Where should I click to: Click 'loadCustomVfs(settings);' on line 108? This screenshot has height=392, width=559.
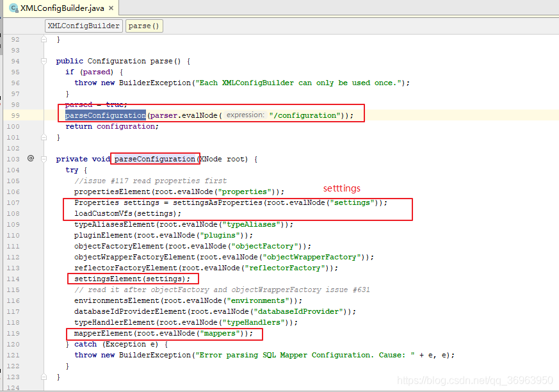click(x=127, y=213)
